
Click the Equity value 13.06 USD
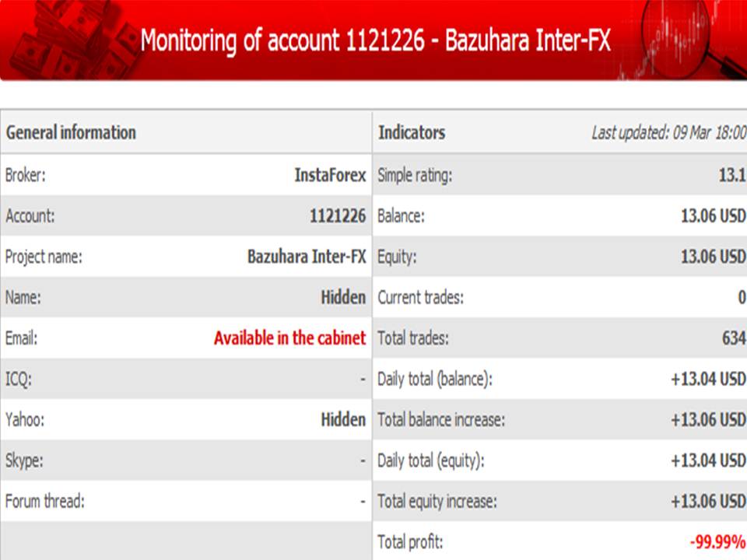(x=714, y=257)
